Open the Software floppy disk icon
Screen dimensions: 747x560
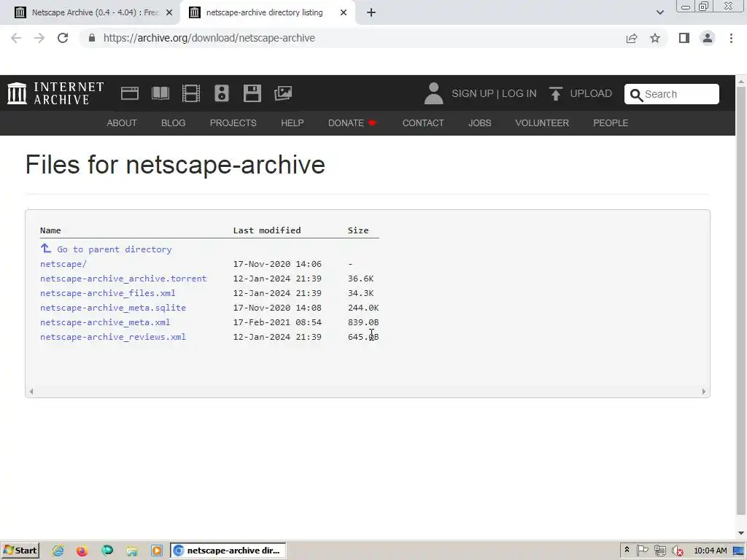[252, 93]
